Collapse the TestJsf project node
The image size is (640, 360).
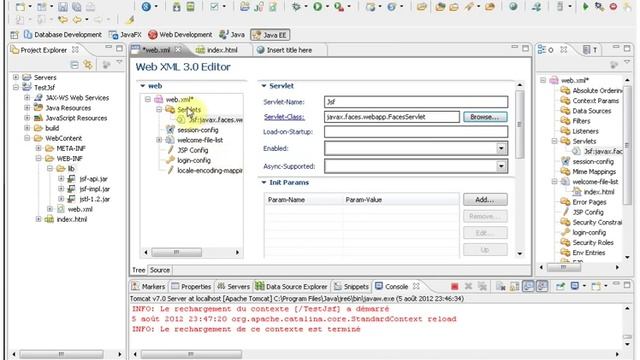[x=16, y=87]
